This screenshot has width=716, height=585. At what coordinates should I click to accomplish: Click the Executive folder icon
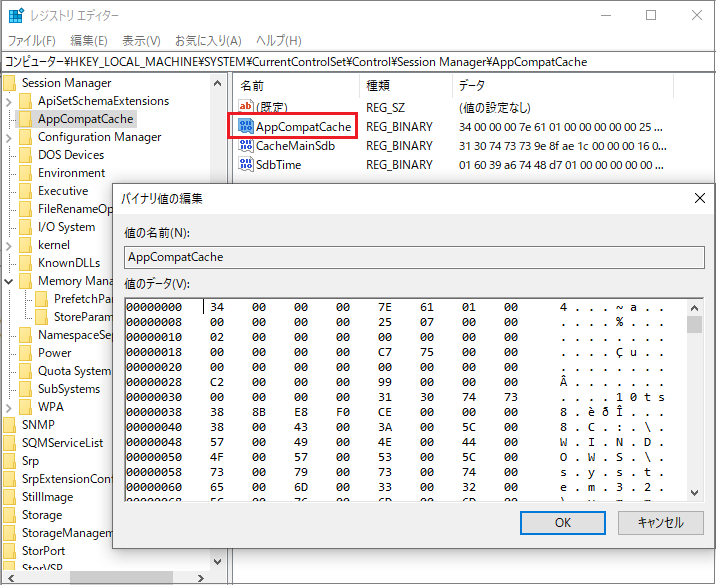[26, 191]
